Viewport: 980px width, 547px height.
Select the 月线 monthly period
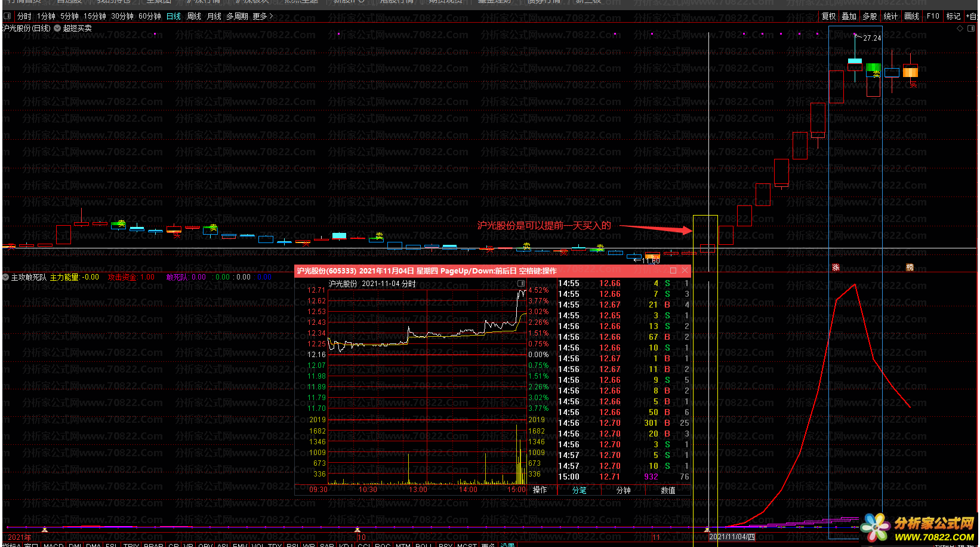tap(214, 16)
